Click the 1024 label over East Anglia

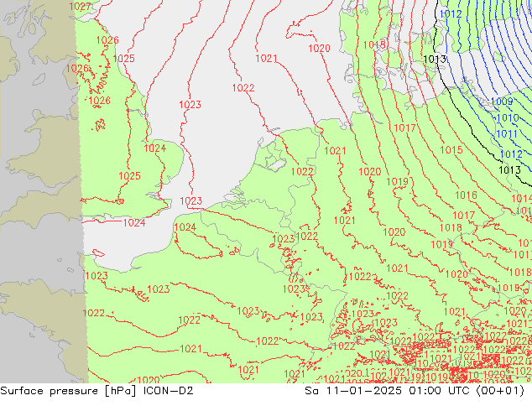(155, 148)
